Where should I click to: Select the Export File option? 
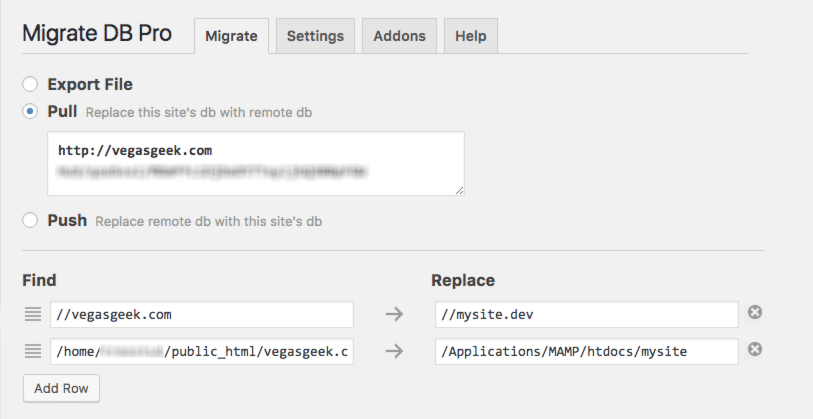click(31, 85)
